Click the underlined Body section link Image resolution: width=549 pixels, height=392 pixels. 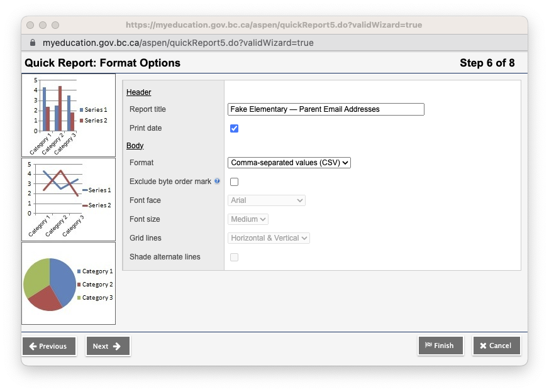tap(135, 145)
